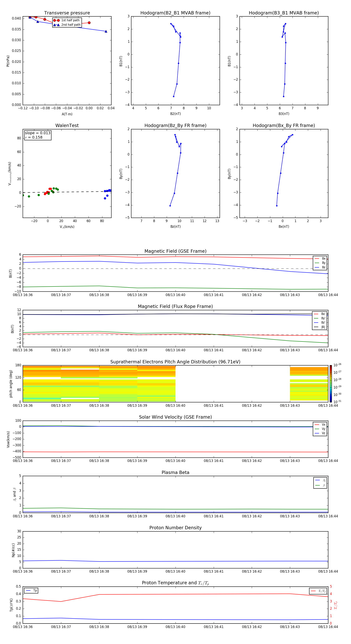Viewport: 351px width, 644px height.
Task: Click the 'Hodogram(Bx_By FR frame)' title
Action: (284, 125)
